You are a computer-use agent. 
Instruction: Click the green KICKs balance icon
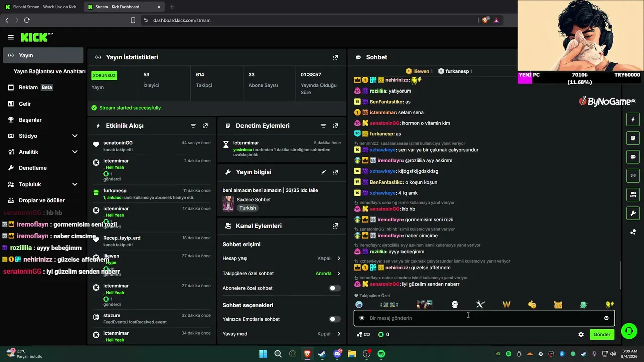pyautogui.click(x=381, y=334)
